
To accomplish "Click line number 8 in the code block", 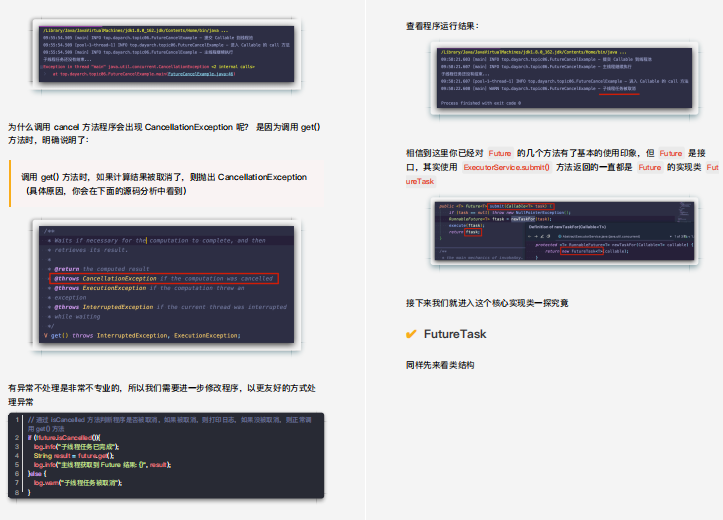I will tap(17, 492).
